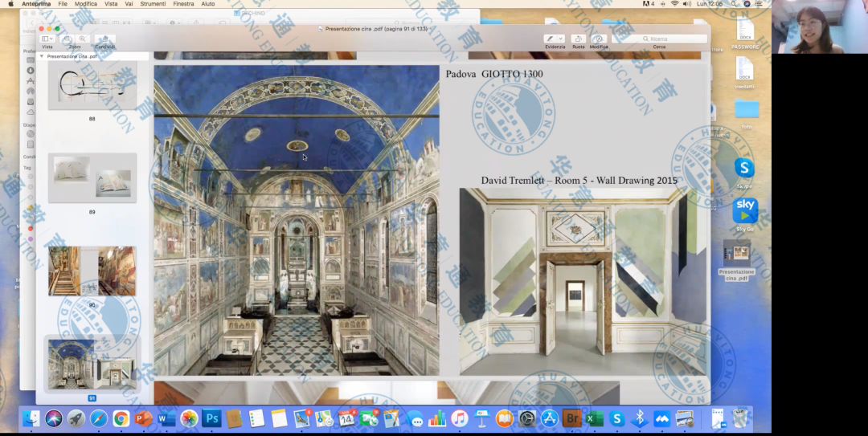Click the zoom in magnifier in Preview toolbar
The height and width of the screenshot is (436, 868).
click(82, 39)
